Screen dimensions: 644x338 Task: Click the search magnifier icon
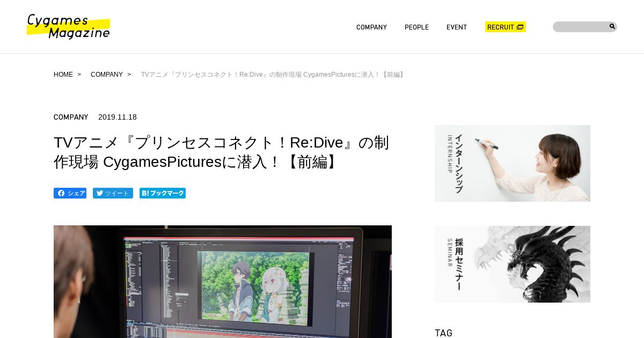[x=612, y=26]
